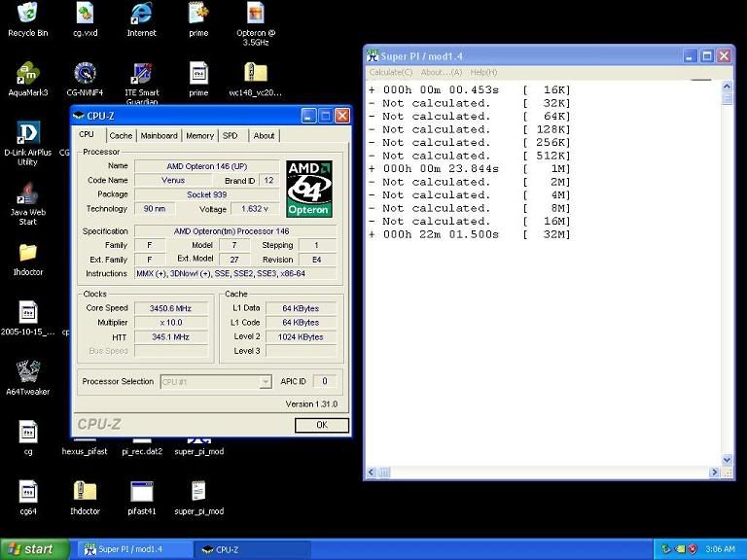Screen dimensions: 747x560
Task: Click the CPU-Z title bar icon
Action: (79, 116)
